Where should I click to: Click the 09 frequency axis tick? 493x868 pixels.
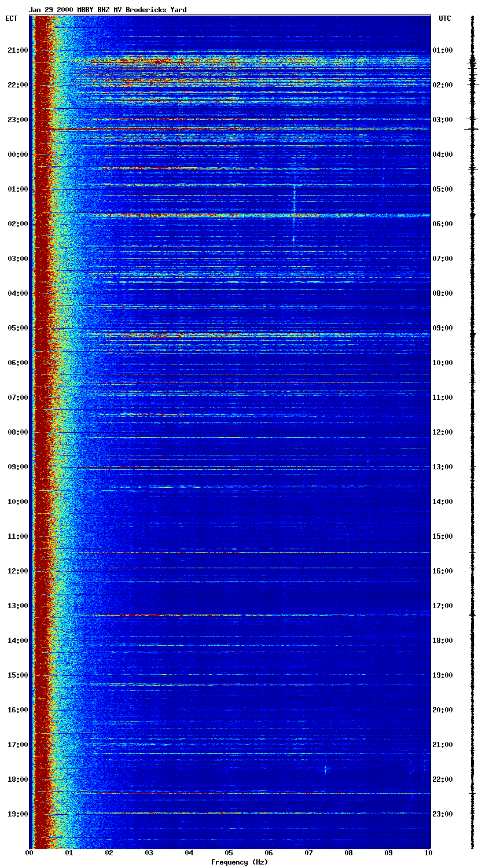pos(389,853)
